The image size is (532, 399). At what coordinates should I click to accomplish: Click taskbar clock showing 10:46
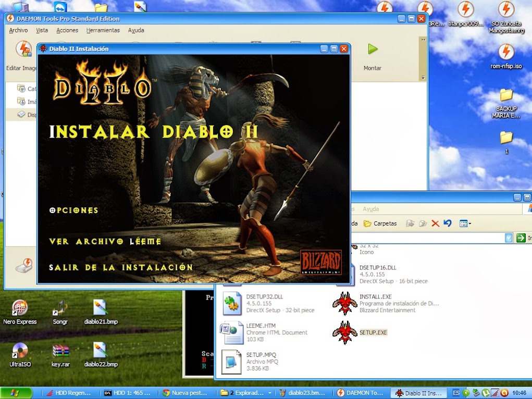coord(519,393)
